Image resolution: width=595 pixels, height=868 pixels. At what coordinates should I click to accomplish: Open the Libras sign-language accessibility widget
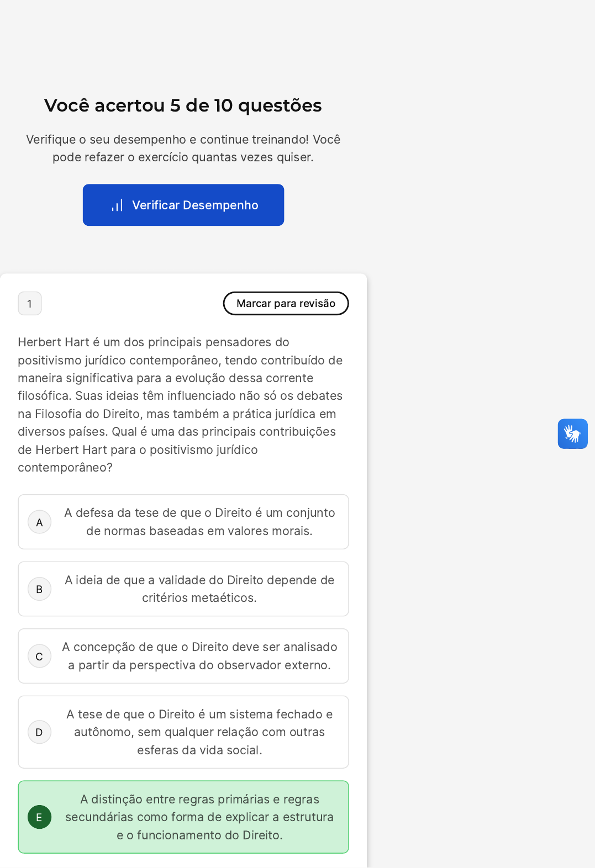[572, 434]
